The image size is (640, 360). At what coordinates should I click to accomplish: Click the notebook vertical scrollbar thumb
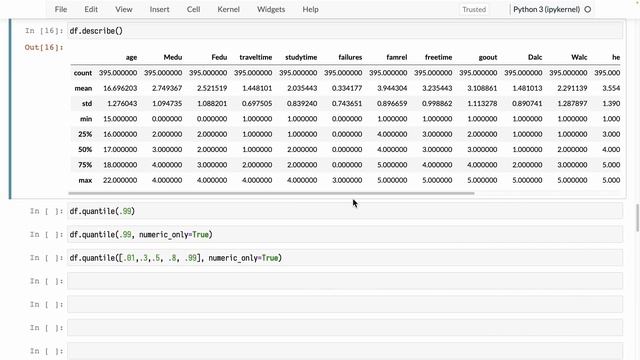tap(637, 218)
